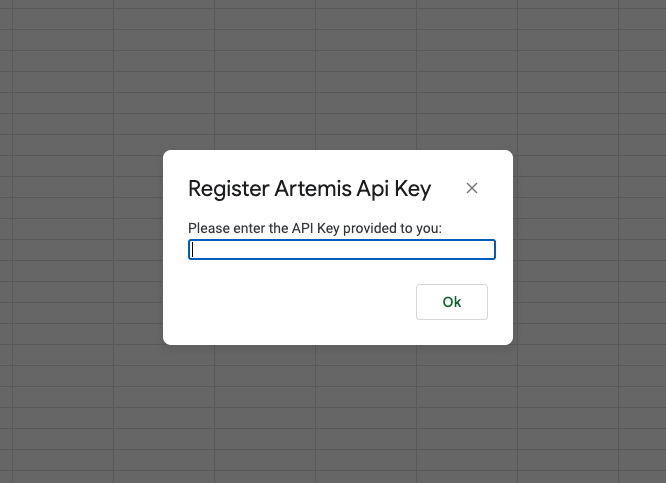Confirm with the Ok button
The height and width of the screenshot is (483, 666).
pyautogui.click(x=452, y=302)
